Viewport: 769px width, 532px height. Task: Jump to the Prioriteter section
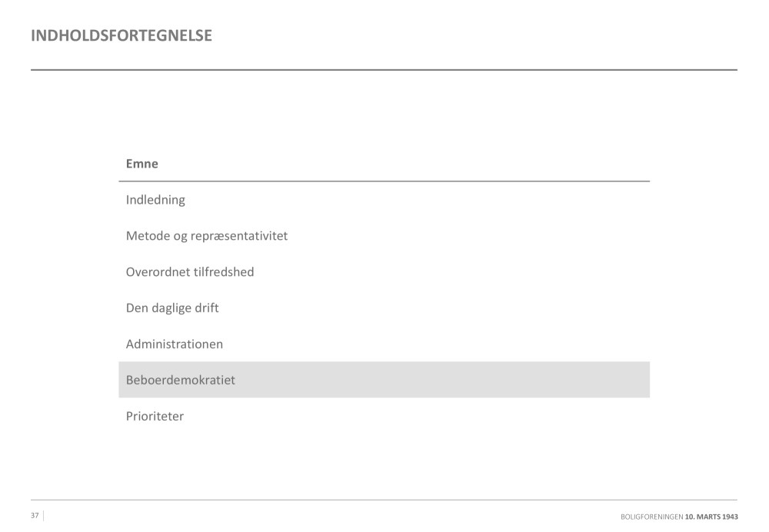(x=155, y=417)
